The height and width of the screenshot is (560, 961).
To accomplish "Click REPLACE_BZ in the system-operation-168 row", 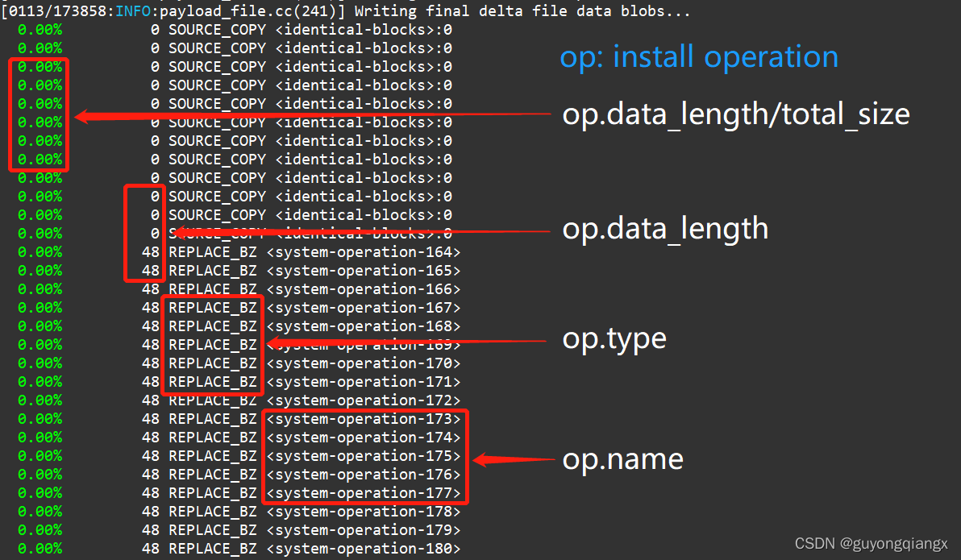I will click(x=213, y=326).
